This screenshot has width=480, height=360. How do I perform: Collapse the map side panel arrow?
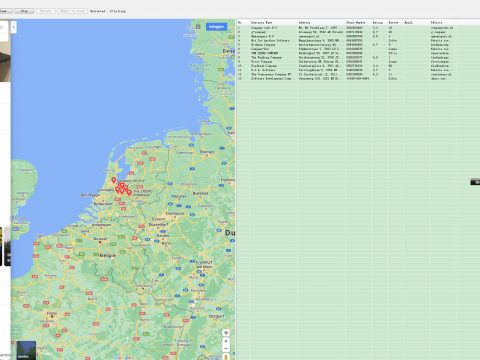14,27
